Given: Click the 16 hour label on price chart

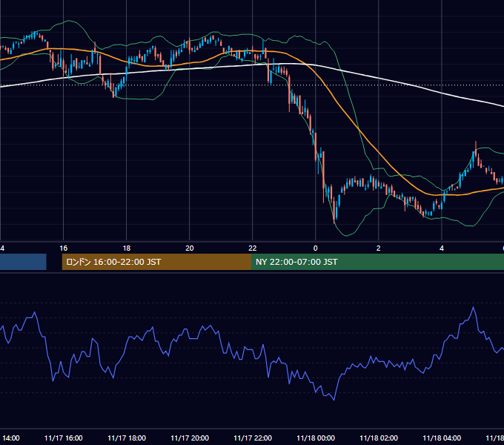Looking at the screenshot, I should (63, 248).
